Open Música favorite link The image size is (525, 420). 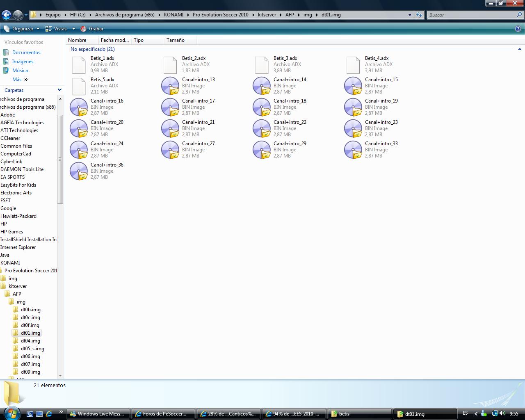pyautogui.click(x=15, y=71)
